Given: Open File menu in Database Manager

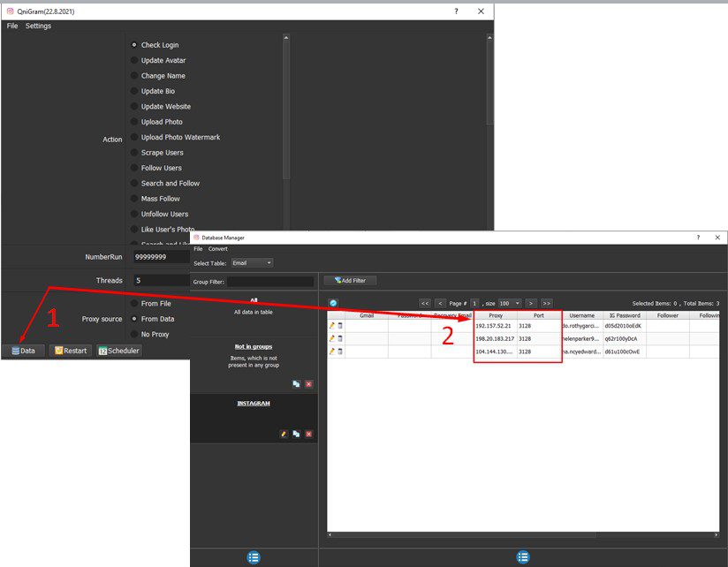Looking at the screenshot, I should point(198,249).
